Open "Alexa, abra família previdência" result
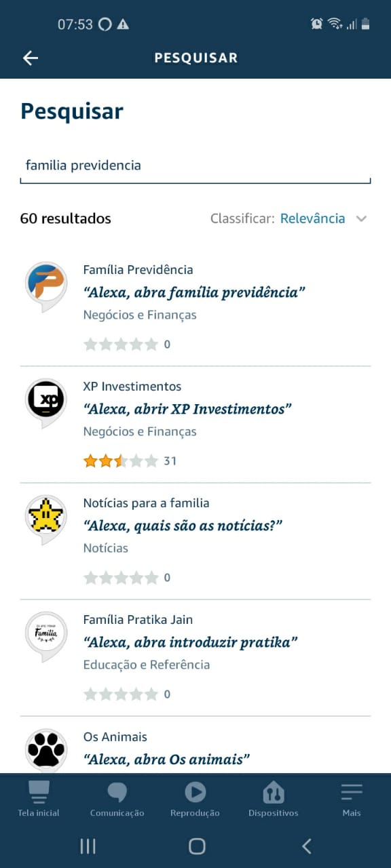Screen dimensions: 391x868 pos(194,292)
